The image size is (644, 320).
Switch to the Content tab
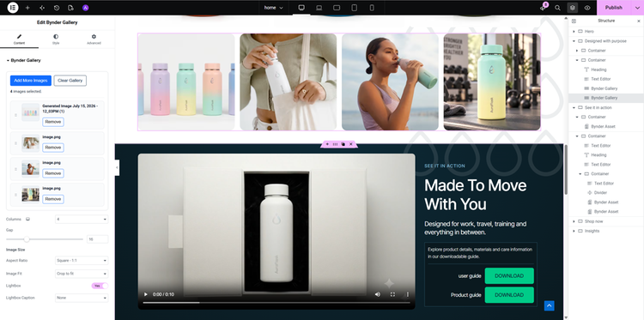coord(19,39)
